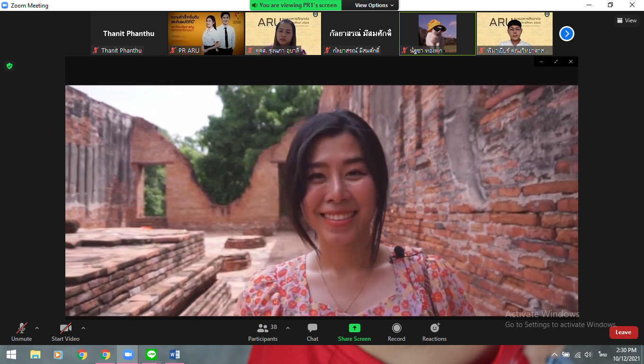644x364 pixels.
Task: Open the Windows Start menu
Action: 11,355
